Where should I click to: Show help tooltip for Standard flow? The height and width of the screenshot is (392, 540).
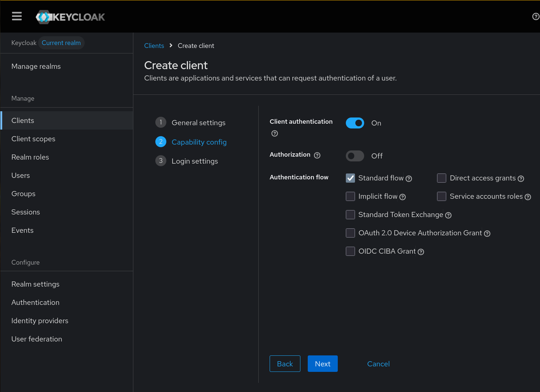point(409,179)
